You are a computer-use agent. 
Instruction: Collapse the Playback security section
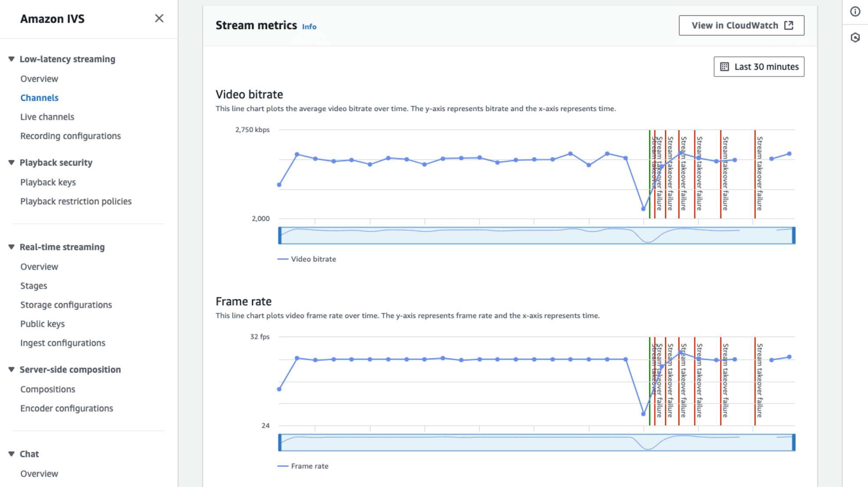11,162
